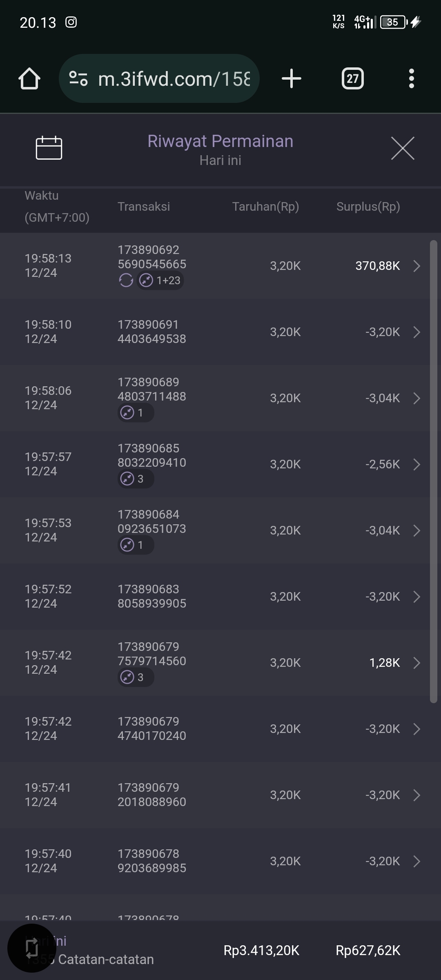The height and width of the screenshot is (980, 441).
Task: Expand the 19:58:10 transaction details chevron
Action: pos(416,332)
